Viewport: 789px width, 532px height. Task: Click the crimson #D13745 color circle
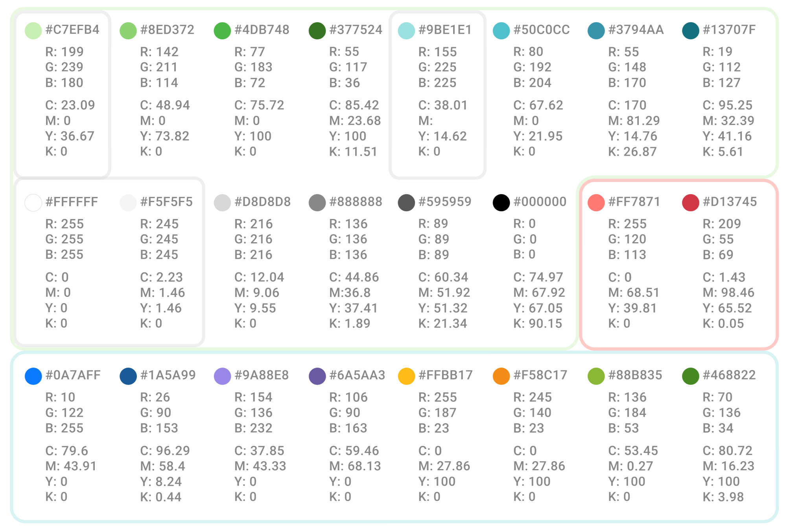pos(690,203)
